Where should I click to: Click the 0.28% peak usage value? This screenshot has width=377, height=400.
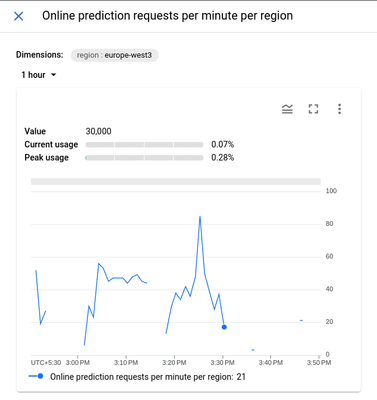click(x=223, y=158)
